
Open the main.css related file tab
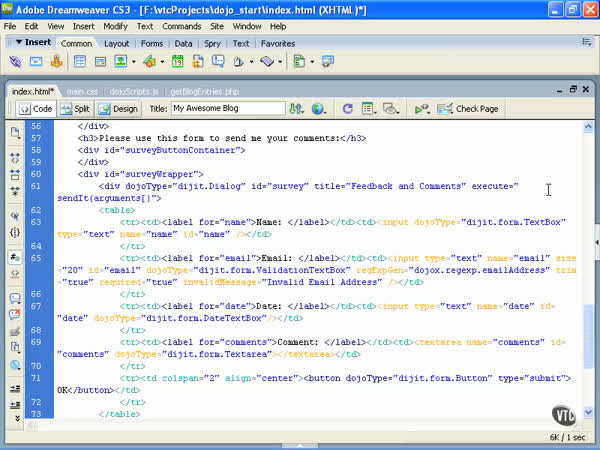click(82, 91)
